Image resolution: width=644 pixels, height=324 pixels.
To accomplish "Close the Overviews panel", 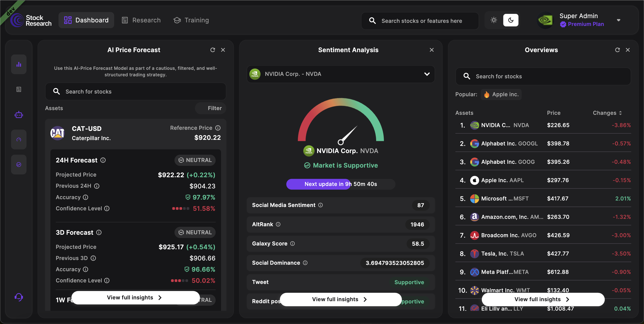I will (x=627, y=50).
